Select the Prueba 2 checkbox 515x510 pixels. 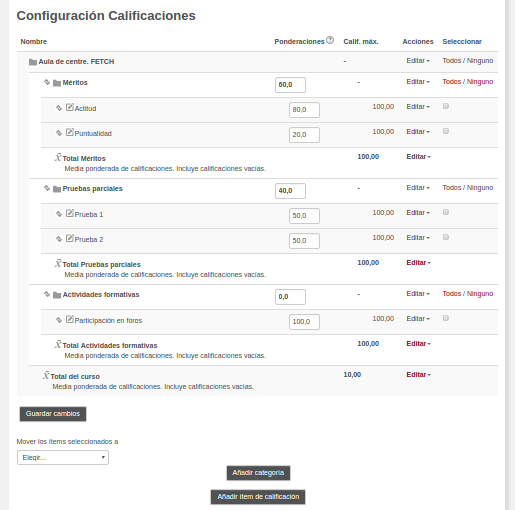(446, 237)
